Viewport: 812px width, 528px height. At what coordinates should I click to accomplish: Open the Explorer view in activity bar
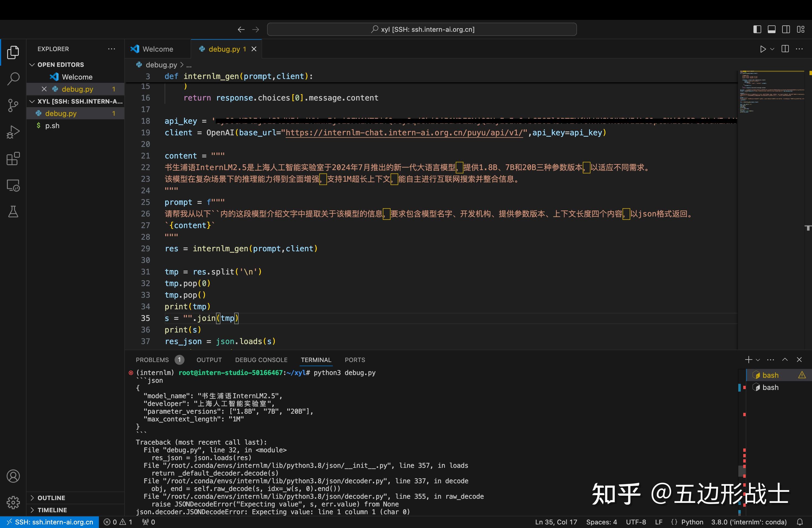pyautogui.click(x=13, y=52)
